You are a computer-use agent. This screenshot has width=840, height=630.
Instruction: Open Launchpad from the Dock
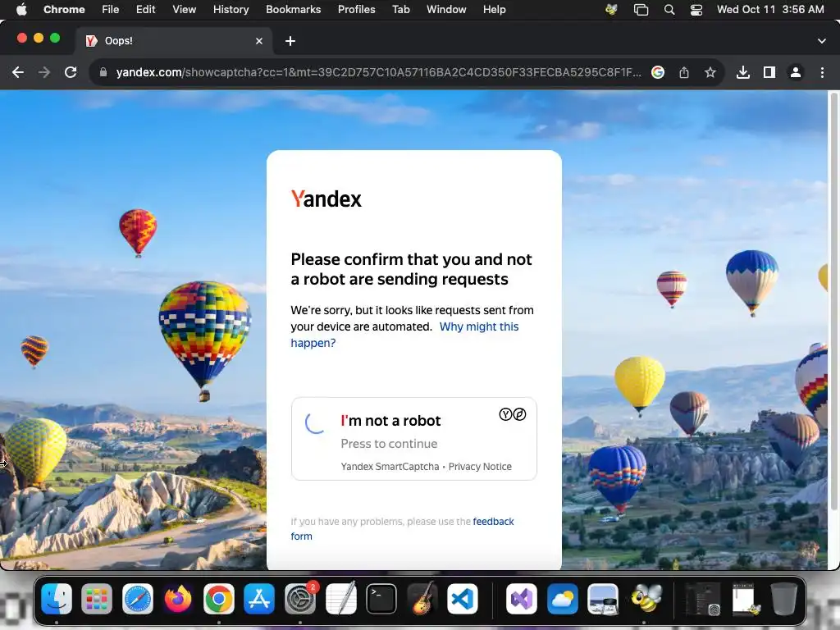click(x=97, y=598)
